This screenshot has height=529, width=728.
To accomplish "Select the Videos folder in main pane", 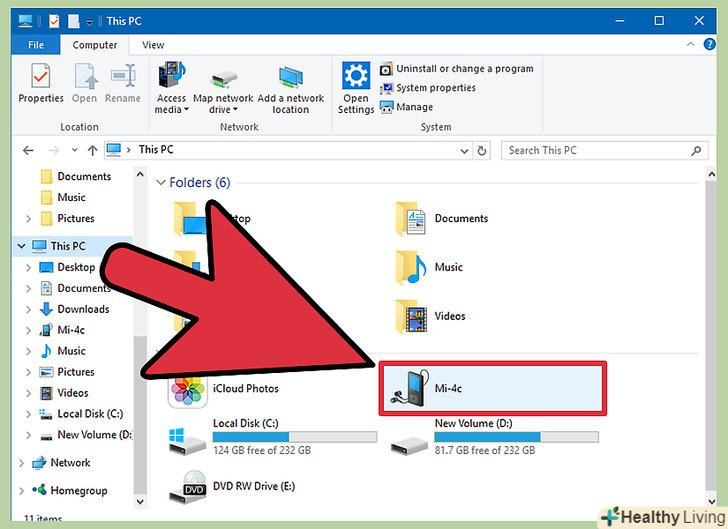I will (x=431, y=316).
